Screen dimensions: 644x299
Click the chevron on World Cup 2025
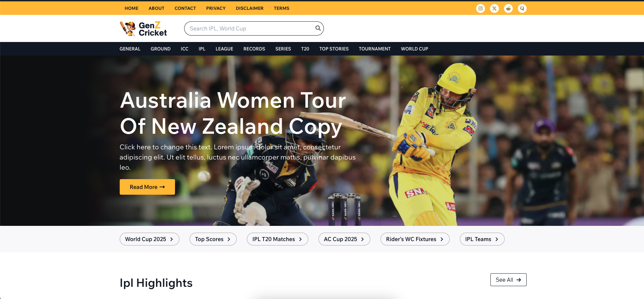coord(172,239)
